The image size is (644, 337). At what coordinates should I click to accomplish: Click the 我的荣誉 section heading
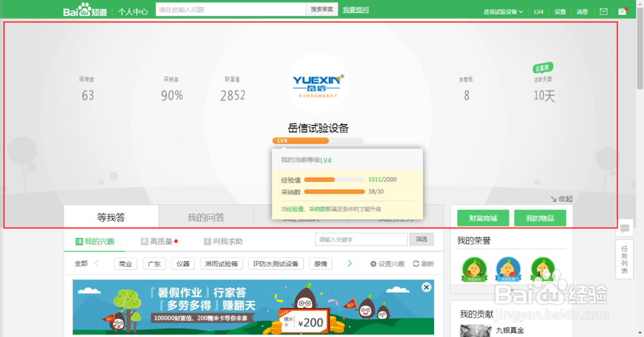pos(474,241)
